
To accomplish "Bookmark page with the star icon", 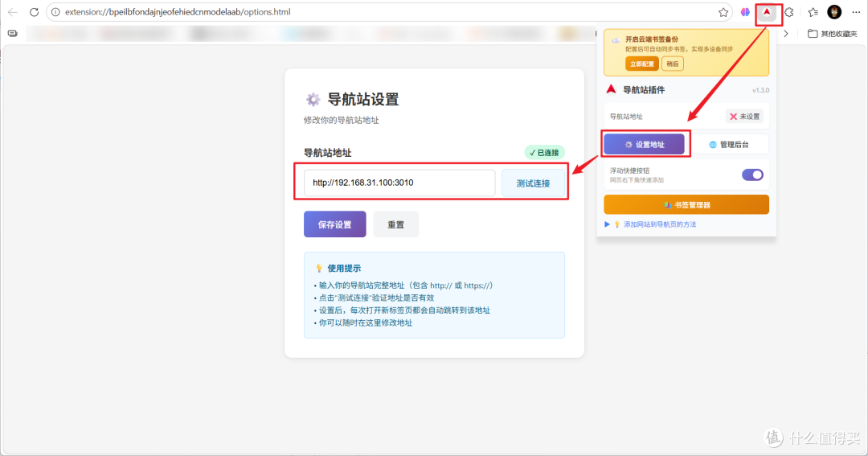I will [x=723, y=12].
